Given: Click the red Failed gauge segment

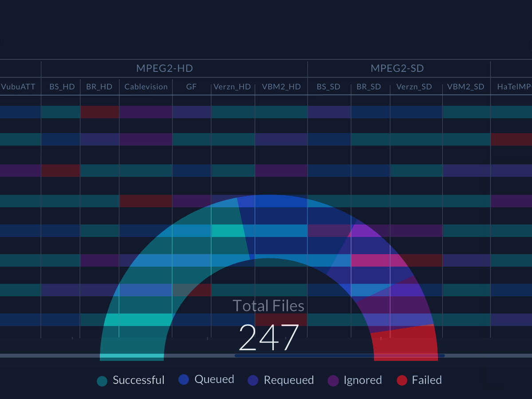Looking at the screenshot, I should 406,343.
